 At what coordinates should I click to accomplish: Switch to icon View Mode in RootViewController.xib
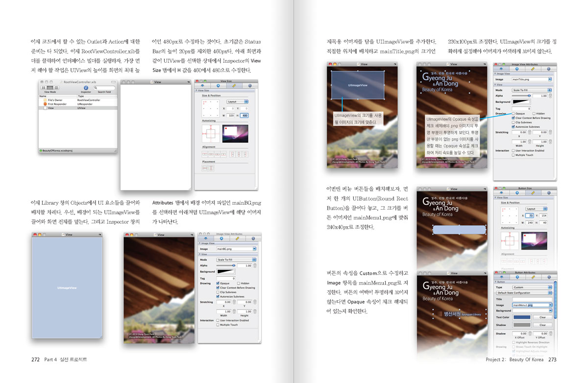coord(43,87)
